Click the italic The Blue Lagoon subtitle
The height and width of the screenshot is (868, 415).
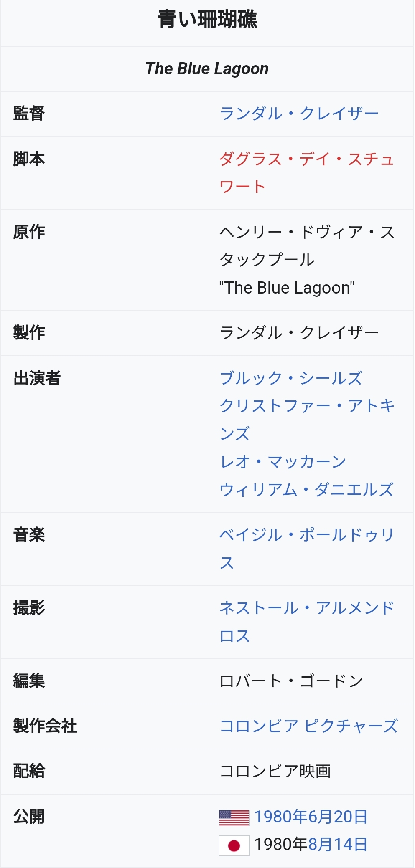(207, 69)
